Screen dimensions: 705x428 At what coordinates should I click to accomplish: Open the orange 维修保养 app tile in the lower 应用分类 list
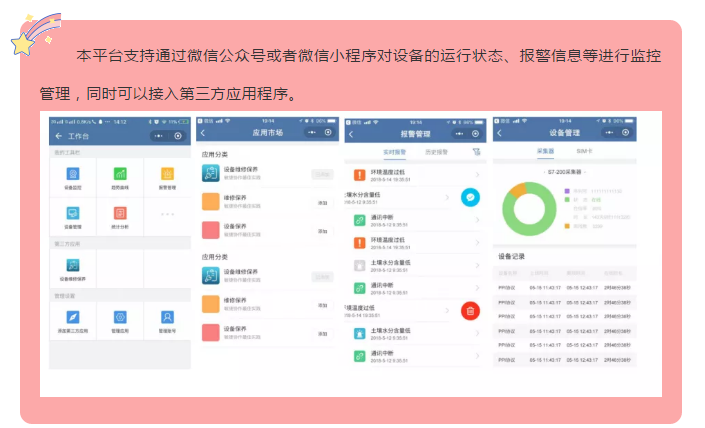[x=210, y=304]
